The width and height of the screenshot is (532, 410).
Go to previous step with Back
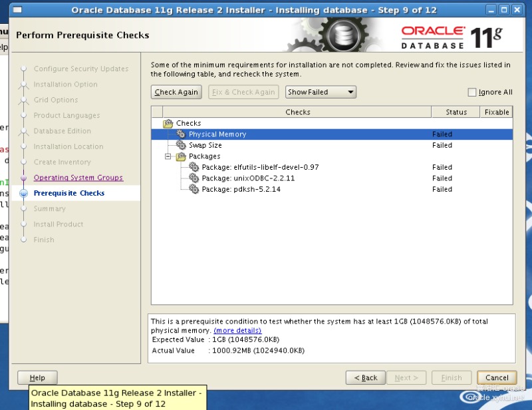coord(365,378)
